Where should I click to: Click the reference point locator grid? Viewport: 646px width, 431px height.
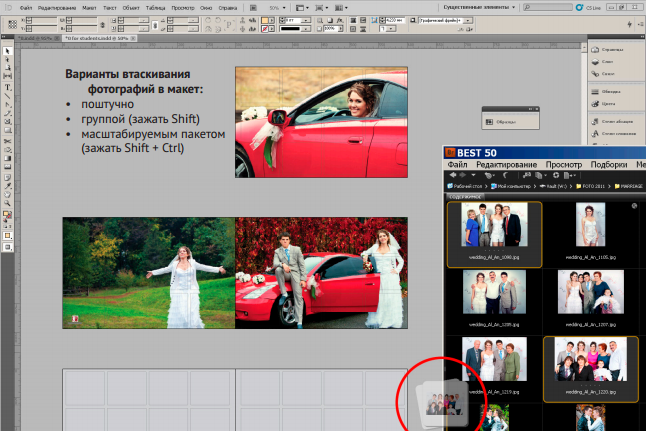pyautogui.click(x=12, y=24)
